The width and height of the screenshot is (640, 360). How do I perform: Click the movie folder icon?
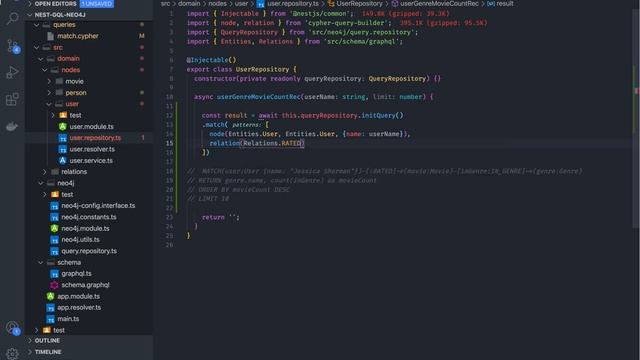pos(59,81)
